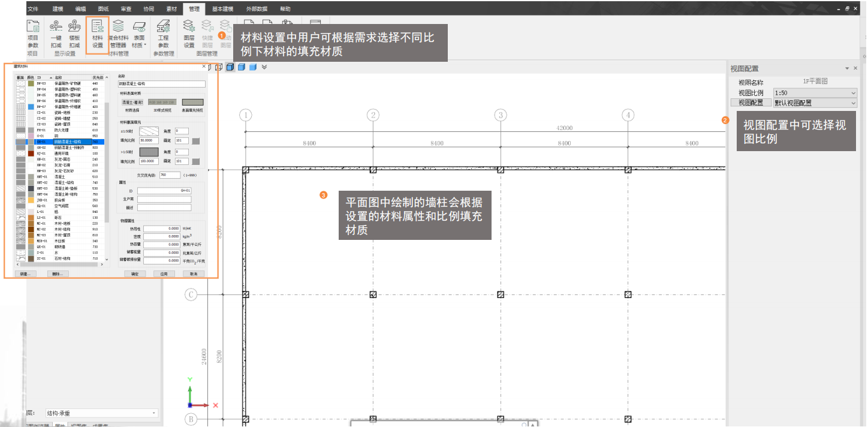Switch to the 建模 ribbon tab

point(58,9)
